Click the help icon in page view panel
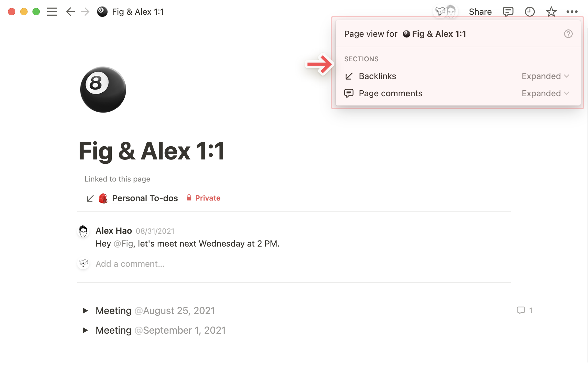Viewport: 588px width, 368px height. click(x=568, y=34)
